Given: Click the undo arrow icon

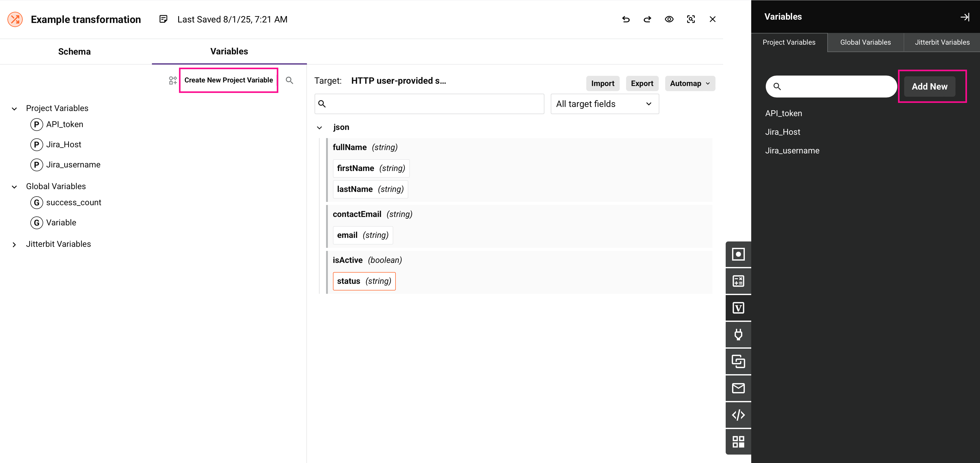Looking at the screenshot, I should [x=626, y=19].
